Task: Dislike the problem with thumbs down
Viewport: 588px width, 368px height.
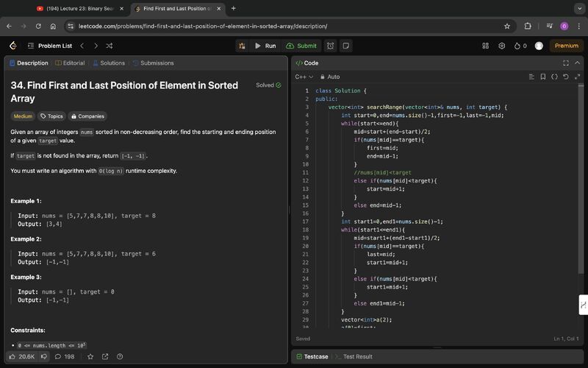Action: point(44,357)
